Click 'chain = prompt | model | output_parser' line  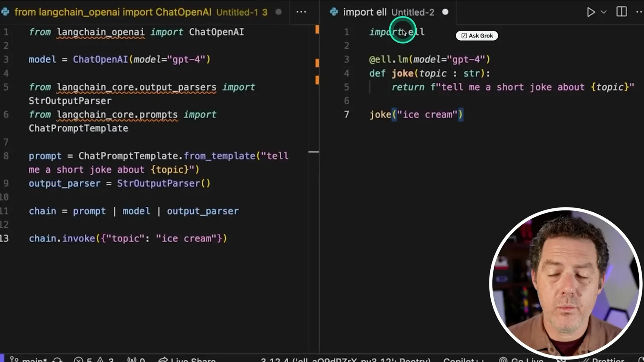point(134,211)
